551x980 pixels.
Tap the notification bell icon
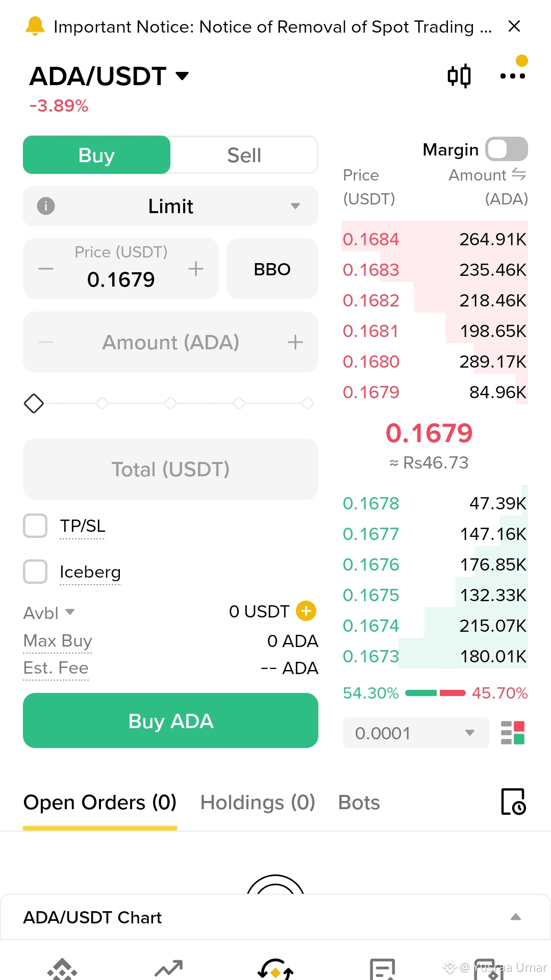point(35,26)
